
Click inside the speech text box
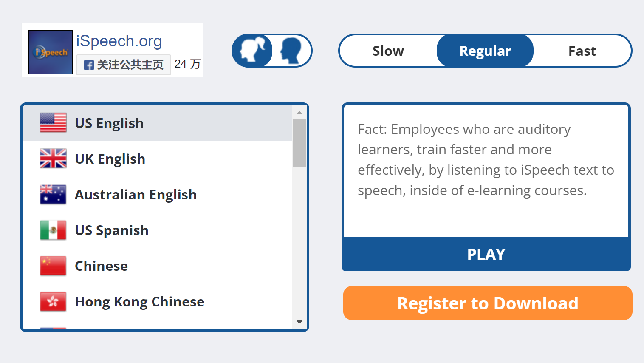(x=486, y=213)
